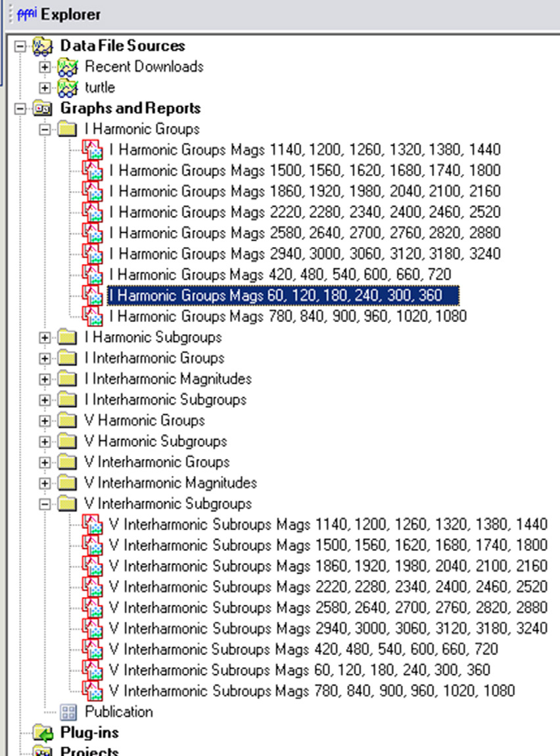Image resolution: width=560 pixels, height=756 pixels.
Task: Click the folder icon of I Interharmonic Groups
Action: [x=68, y=358]
